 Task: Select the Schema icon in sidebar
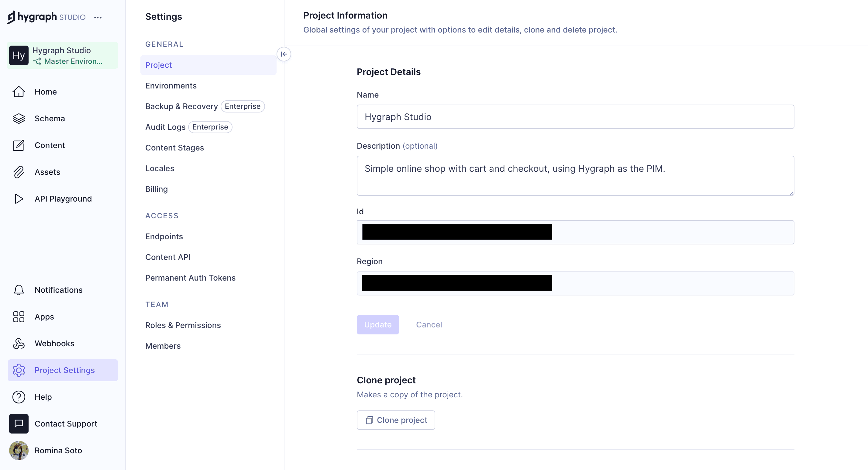pos(19,118)
